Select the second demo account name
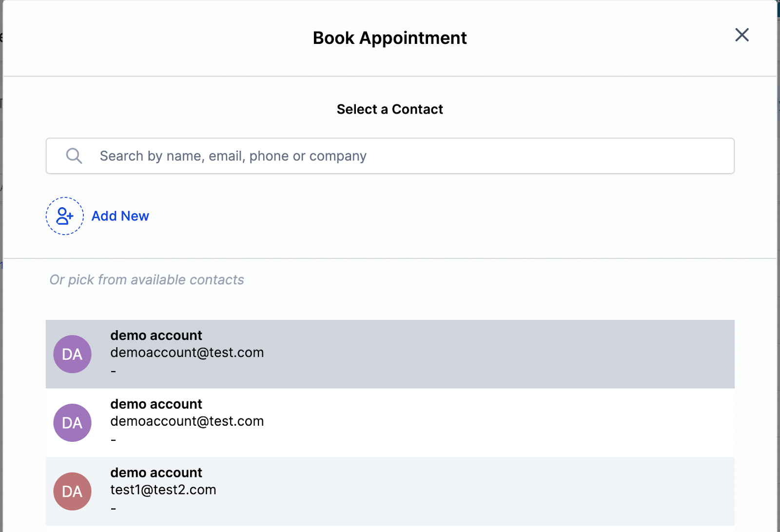This screenshot has width=780, height=532. pos(156,404)
